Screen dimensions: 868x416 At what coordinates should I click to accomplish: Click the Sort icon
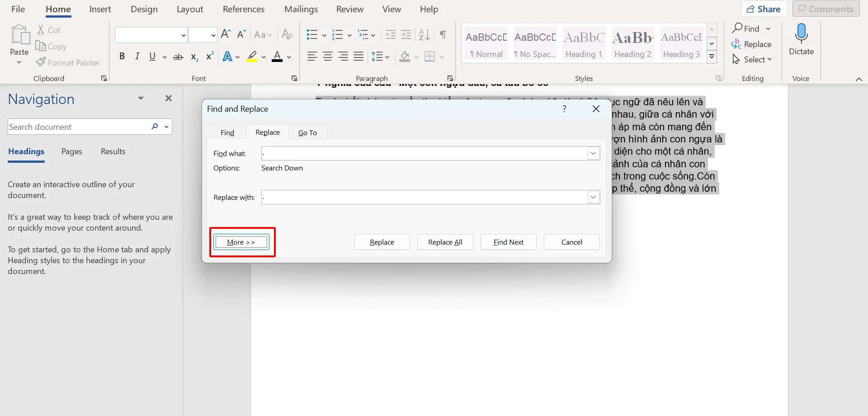(x=424, y=35)
